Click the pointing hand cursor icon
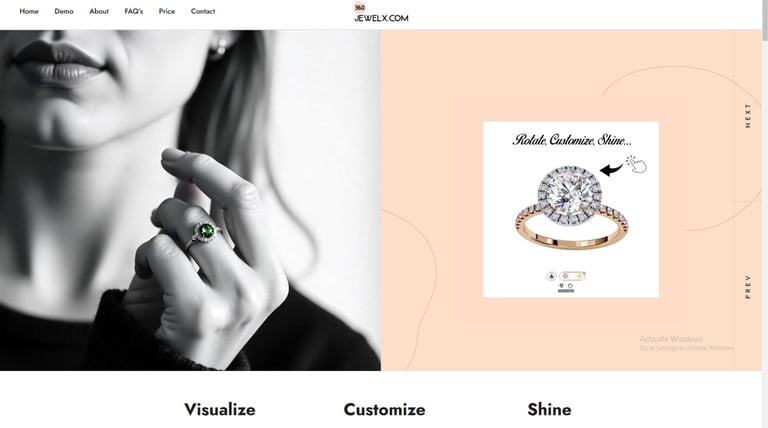 pyautogui.click(x=636, y=164)
